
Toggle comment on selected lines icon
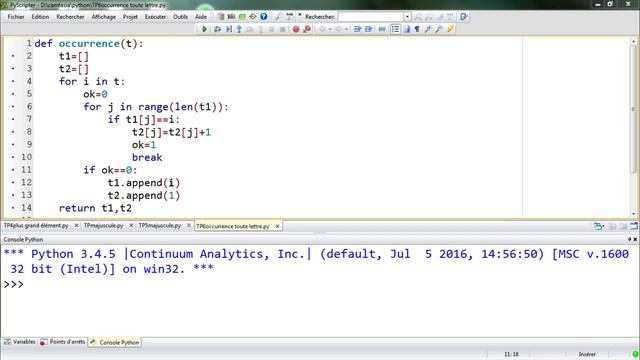[x=382, y=29]
